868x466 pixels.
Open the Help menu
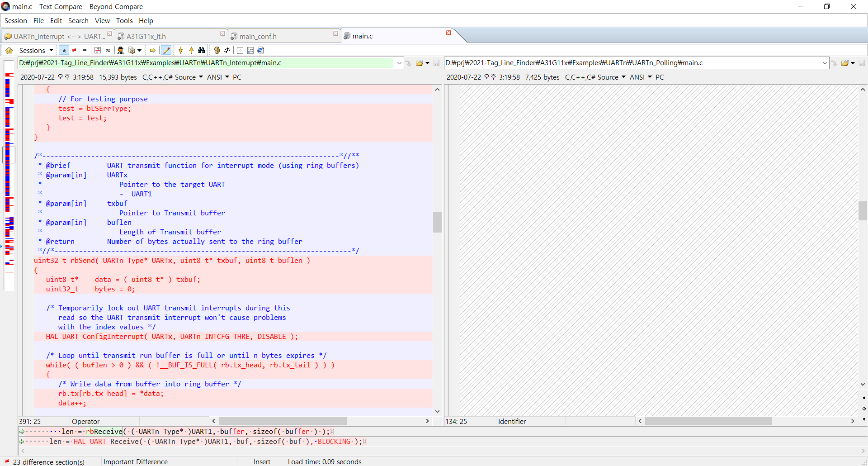[146, 20]
